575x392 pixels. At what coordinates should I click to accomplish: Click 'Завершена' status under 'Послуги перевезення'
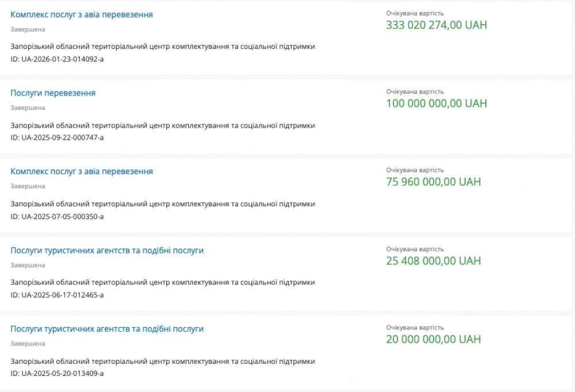[28, 107]
